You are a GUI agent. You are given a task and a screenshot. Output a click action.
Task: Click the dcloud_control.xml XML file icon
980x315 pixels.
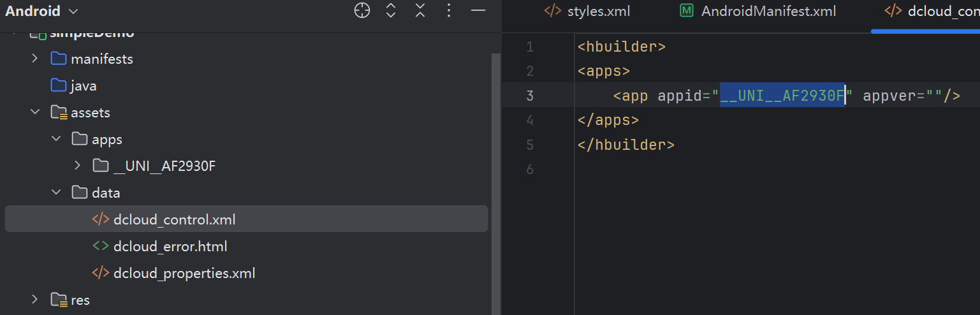pyautogui.click(x=101, y=219)
